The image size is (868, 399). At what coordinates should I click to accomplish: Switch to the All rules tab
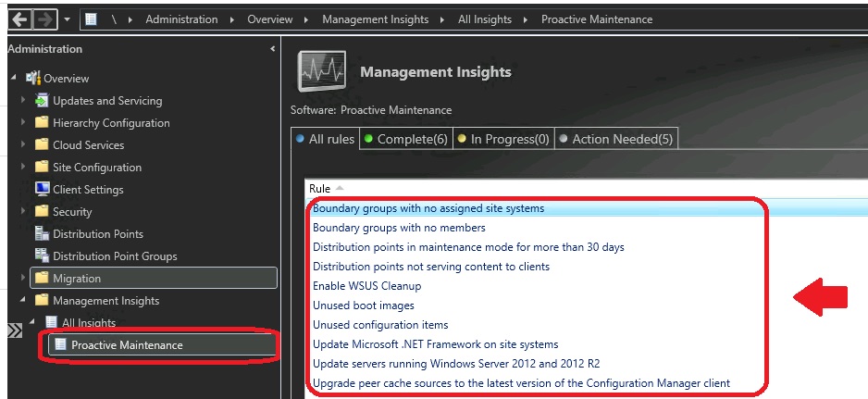click(x=326, y=139)
